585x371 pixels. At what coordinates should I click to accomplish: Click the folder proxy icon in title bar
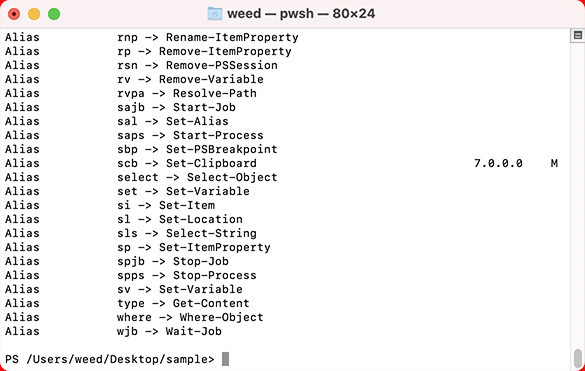pyautogui.click(x=215, y=14)
